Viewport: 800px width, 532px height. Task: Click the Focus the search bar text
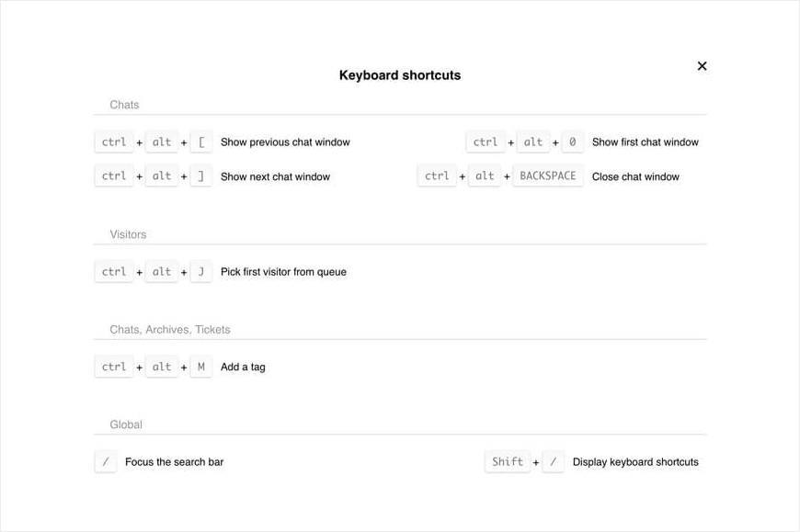point(174,462)
